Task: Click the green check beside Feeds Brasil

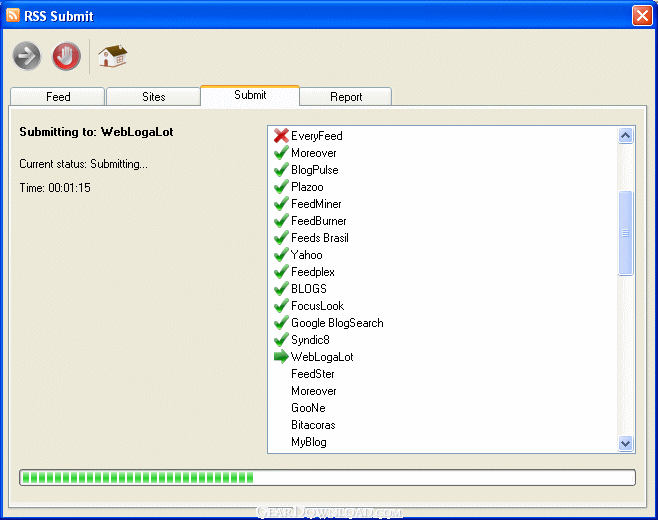Action: pos(281,238)
